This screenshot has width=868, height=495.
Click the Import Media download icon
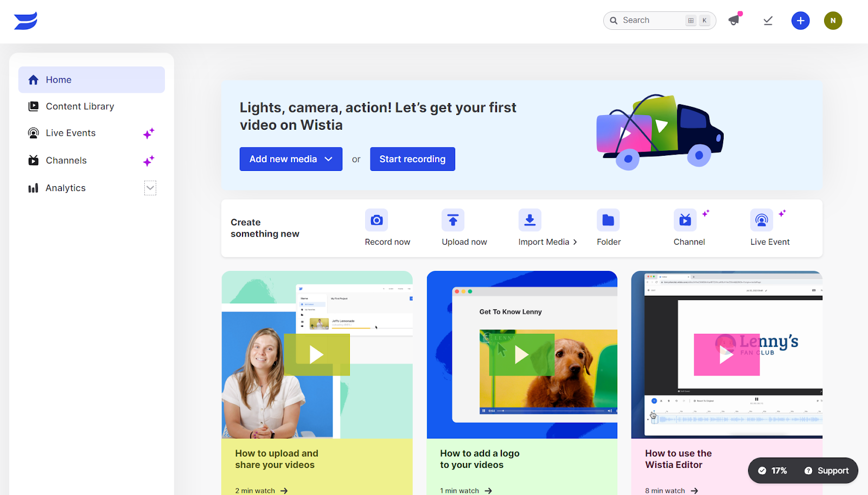click(530, 220)
